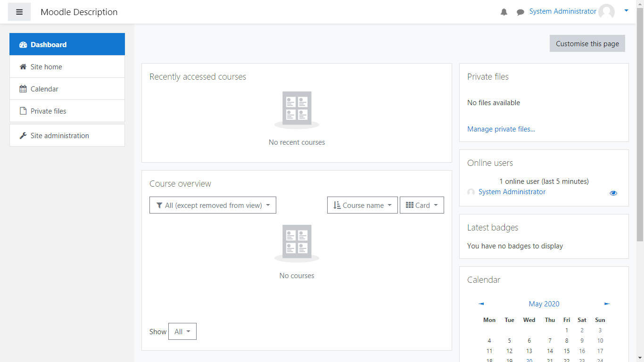Go to previous month arrow in Calendar
644x362 pixels.
(x=481, y=304)
